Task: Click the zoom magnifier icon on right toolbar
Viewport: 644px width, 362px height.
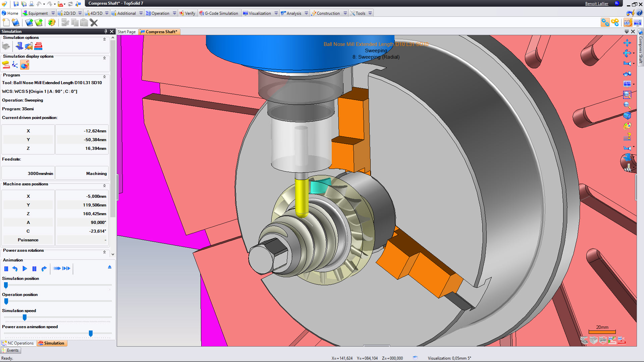Action: coord(627,105)
